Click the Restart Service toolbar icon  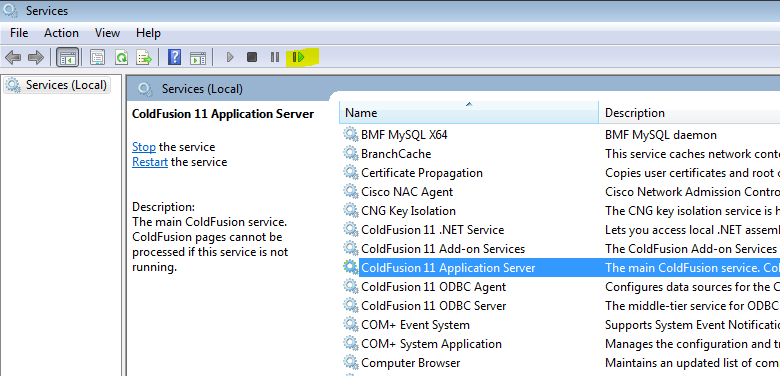coord(298,58)
